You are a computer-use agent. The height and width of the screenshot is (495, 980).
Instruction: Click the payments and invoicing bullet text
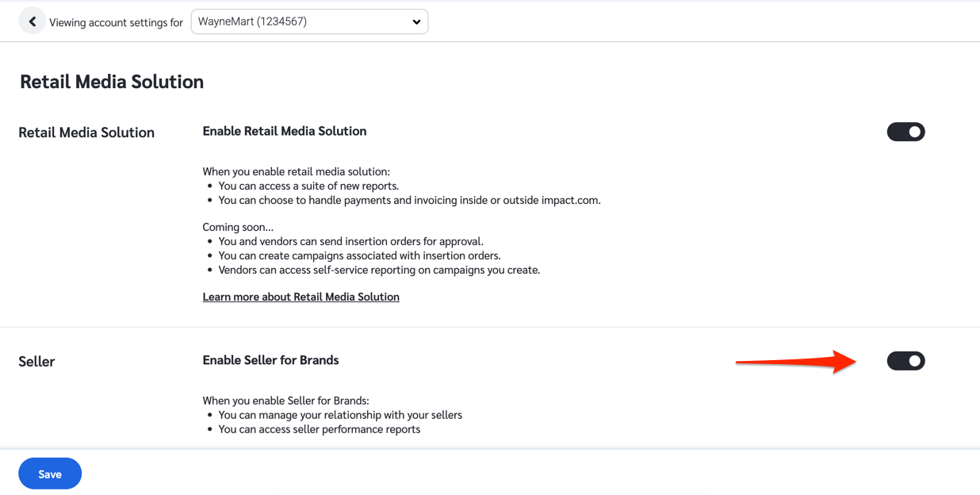click(x=409, y=200)
